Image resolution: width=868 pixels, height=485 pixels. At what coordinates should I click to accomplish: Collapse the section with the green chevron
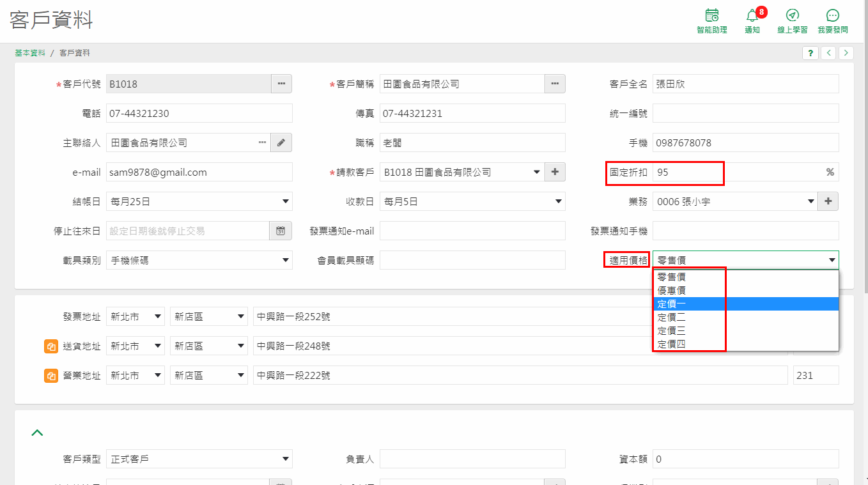(37, 433)
